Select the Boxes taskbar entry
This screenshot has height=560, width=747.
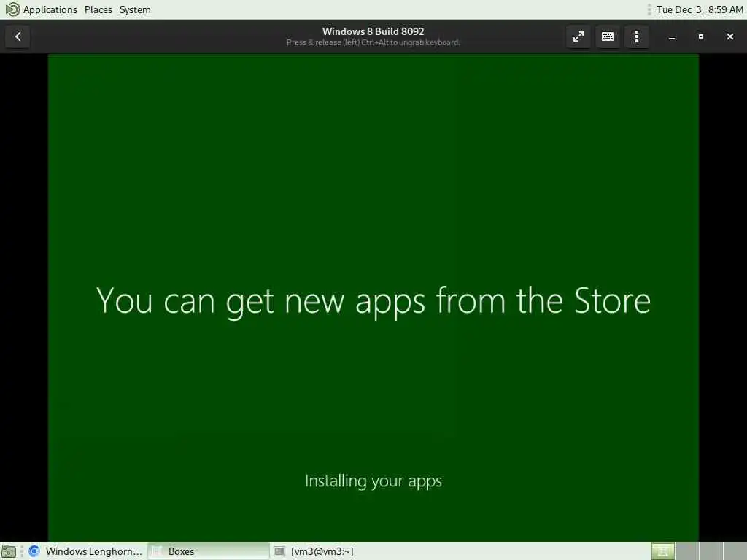point(208,551)
